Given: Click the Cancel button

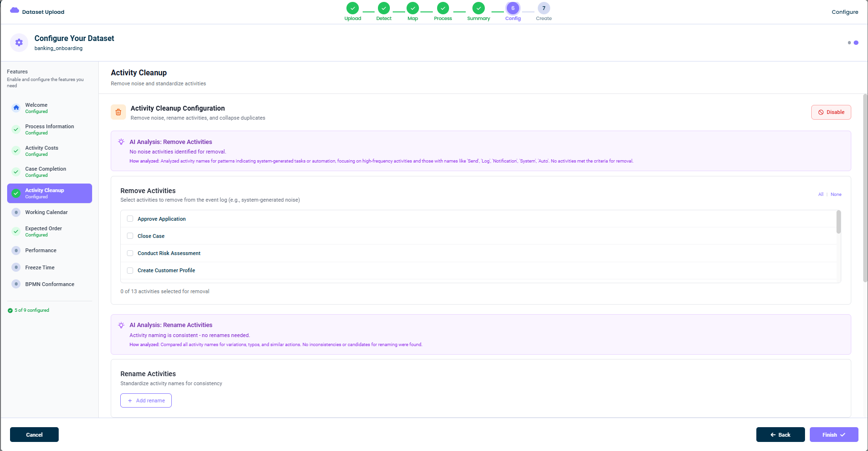Looking at the screenshot, I should point(34,435).
